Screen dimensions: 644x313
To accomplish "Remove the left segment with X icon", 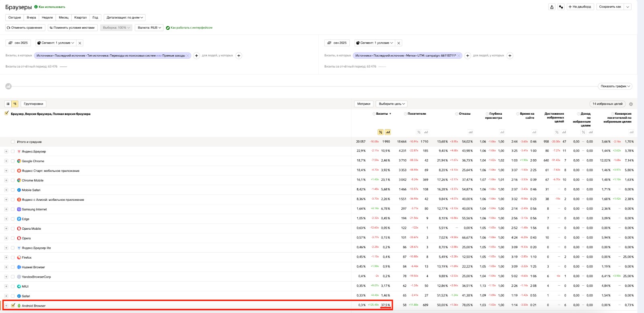I will [80, 43].
